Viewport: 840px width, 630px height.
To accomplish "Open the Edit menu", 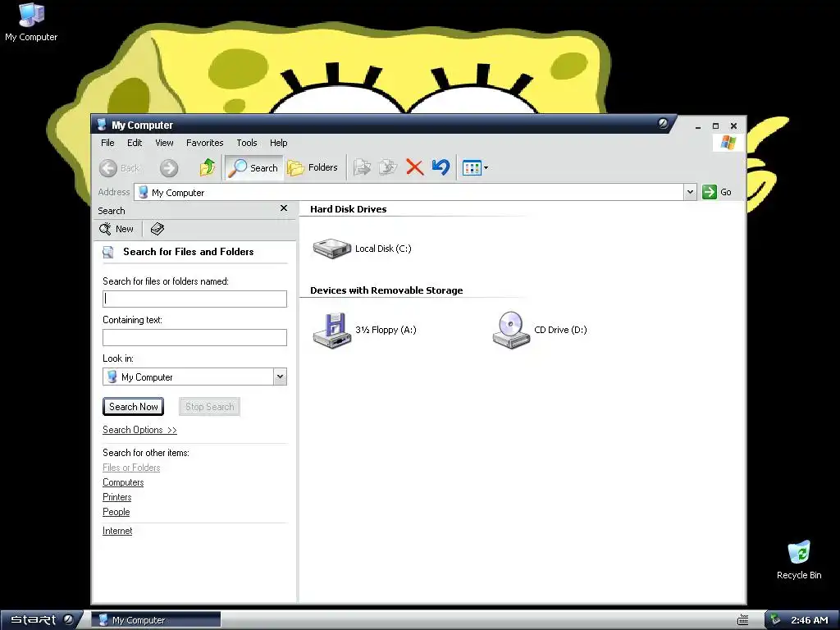I will (x=135, y=143).
